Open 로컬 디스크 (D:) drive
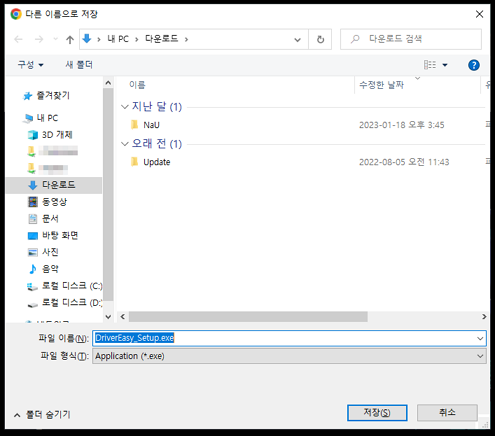This screenshot has height=436, width=495. pyautogui.click(x=64, y=303)
